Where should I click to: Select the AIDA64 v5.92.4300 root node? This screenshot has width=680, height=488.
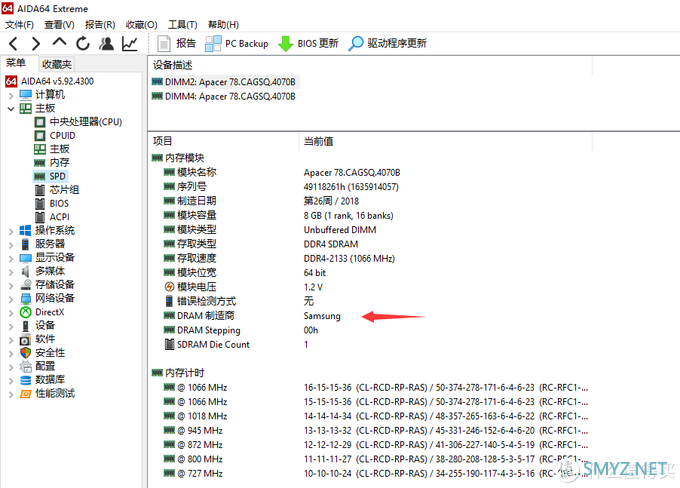coord(57,81)
